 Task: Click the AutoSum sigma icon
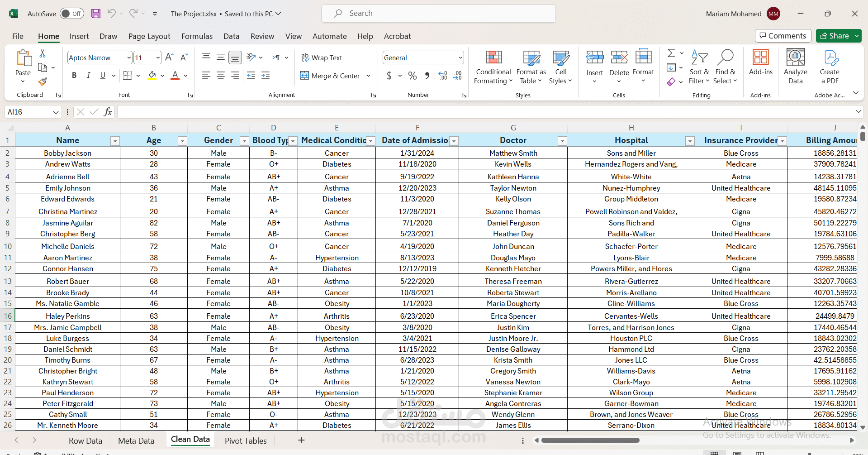pyautogui.click(x=671, y=53)
